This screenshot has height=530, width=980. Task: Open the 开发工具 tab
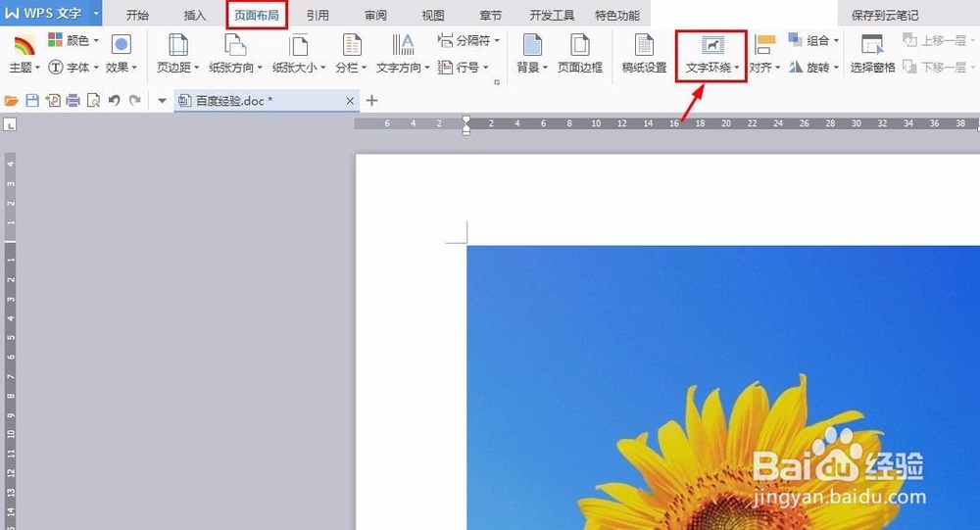552,15
